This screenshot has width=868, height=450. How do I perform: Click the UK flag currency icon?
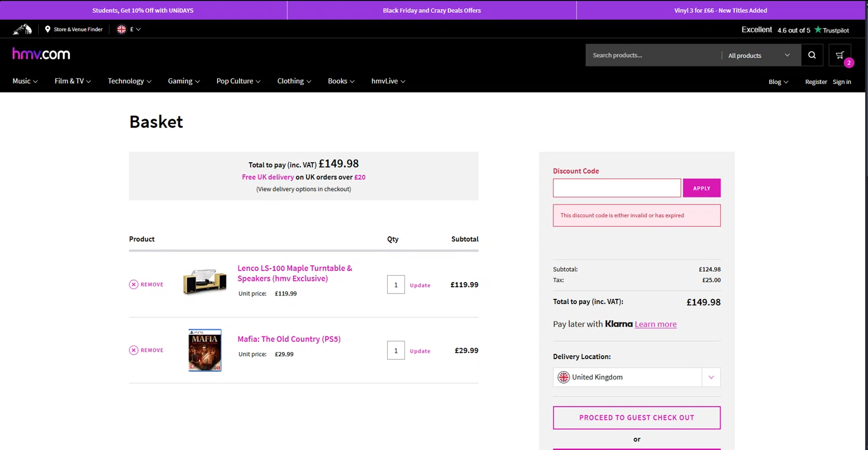122,29
